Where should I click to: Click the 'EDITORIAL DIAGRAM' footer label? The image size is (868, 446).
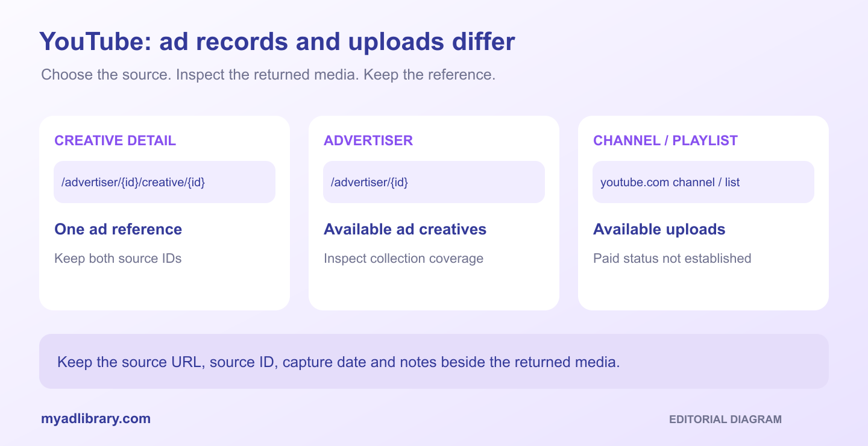[725, 419]
